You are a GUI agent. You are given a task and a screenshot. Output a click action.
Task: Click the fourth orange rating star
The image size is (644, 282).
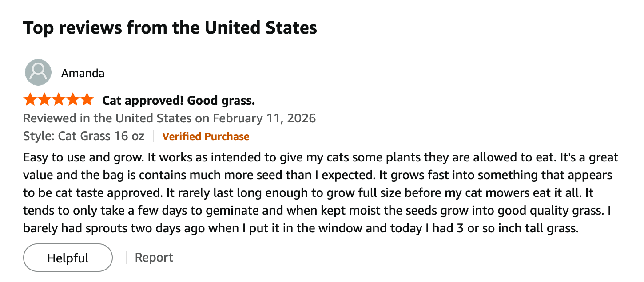coord(72,100)
